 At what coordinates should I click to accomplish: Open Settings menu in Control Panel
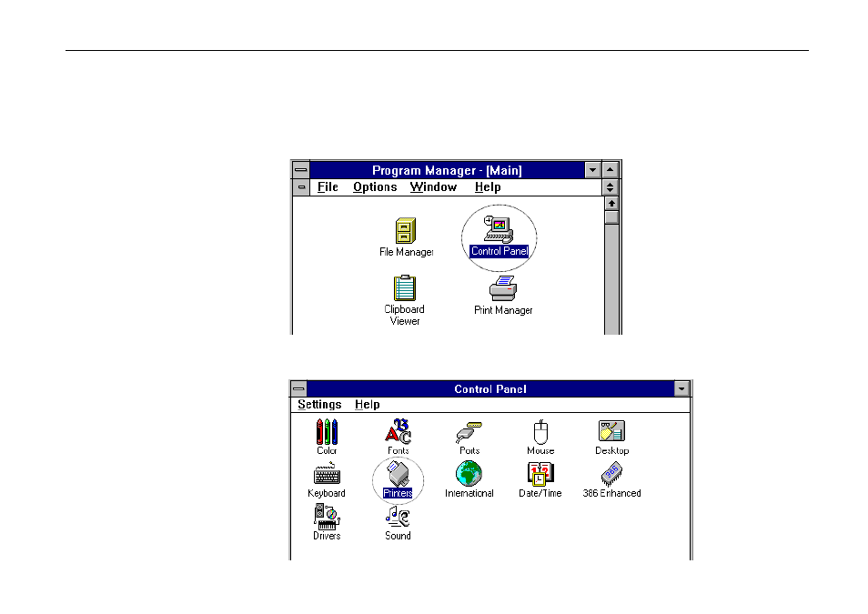point(319,405)
